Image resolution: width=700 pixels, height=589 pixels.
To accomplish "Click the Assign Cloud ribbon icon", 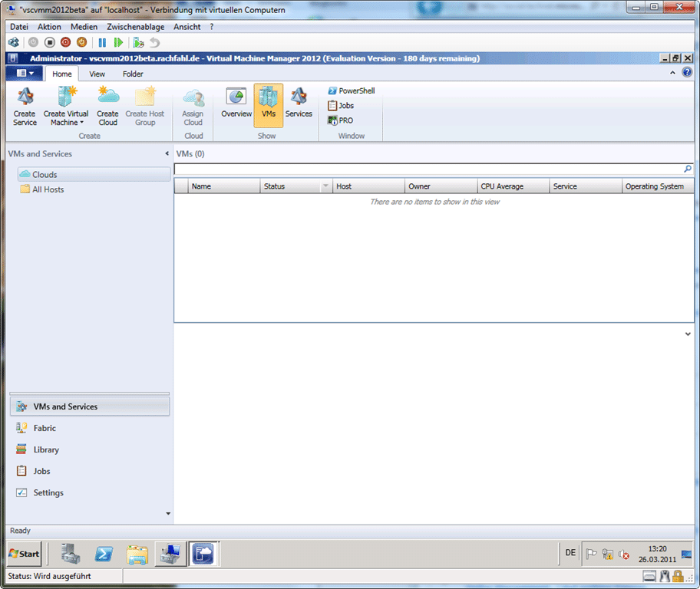I will [193, 107].
